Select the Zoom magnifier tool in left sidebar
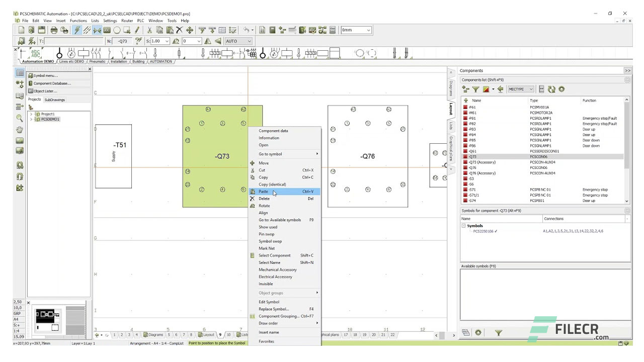The image size is (644, 362). tap(20, 118)
